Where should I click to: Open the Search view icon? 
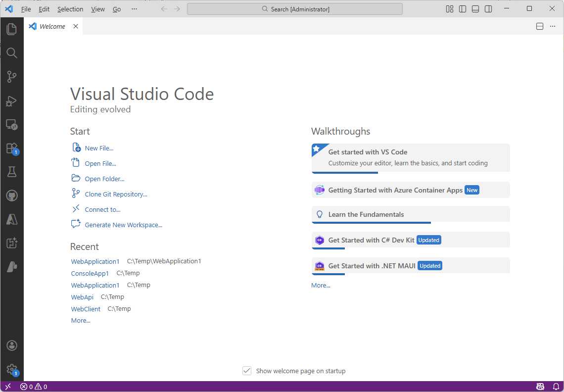click(x=11, y=53)
